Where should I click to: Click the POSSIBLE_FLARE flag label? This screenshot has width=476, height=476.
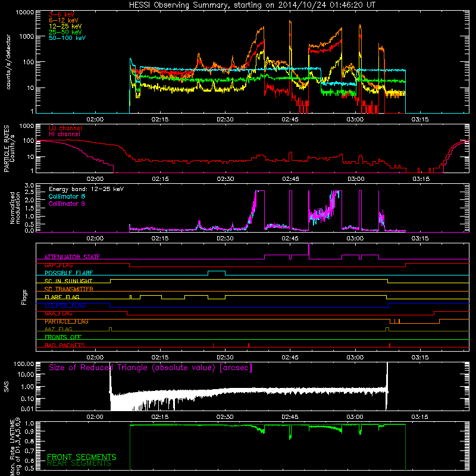68,273
